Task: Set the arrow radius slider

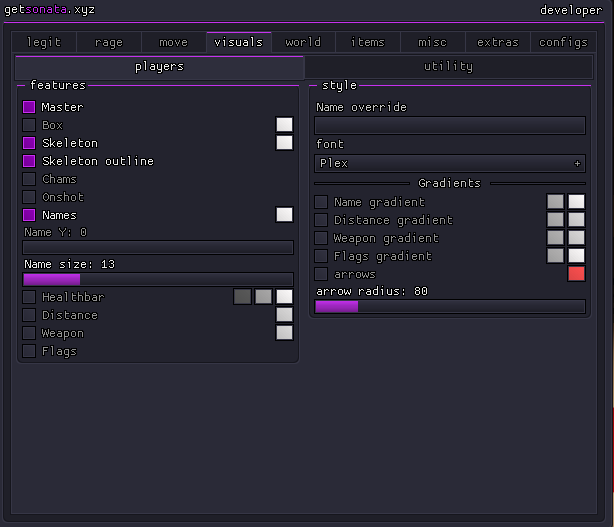Action: [x=450, y=307]
